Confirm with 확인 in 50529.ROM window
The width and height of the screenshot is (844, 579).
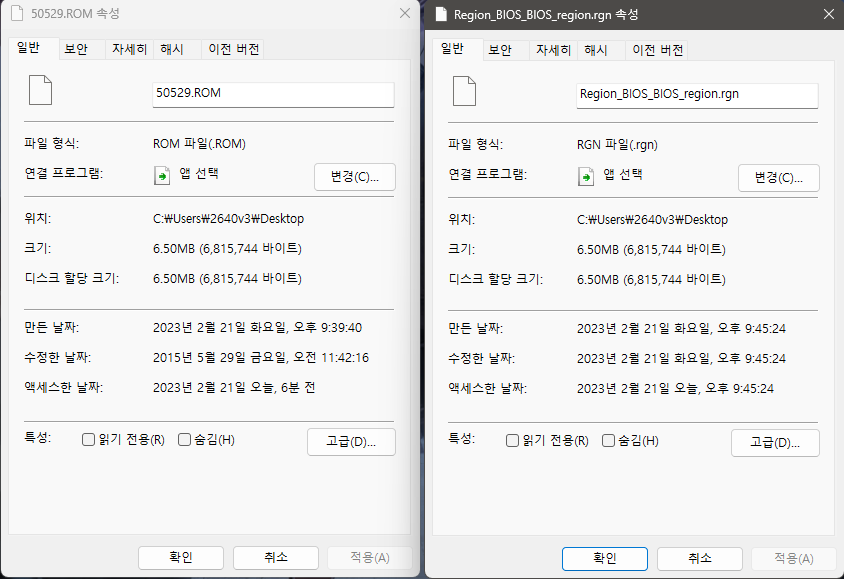181,557
